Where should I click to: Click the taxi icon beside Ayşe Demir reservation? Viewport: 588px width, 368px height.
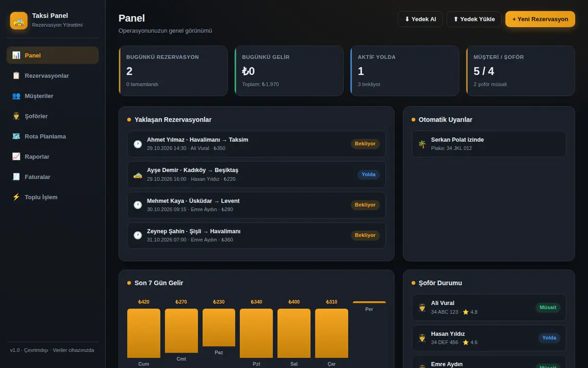[138, 175]
